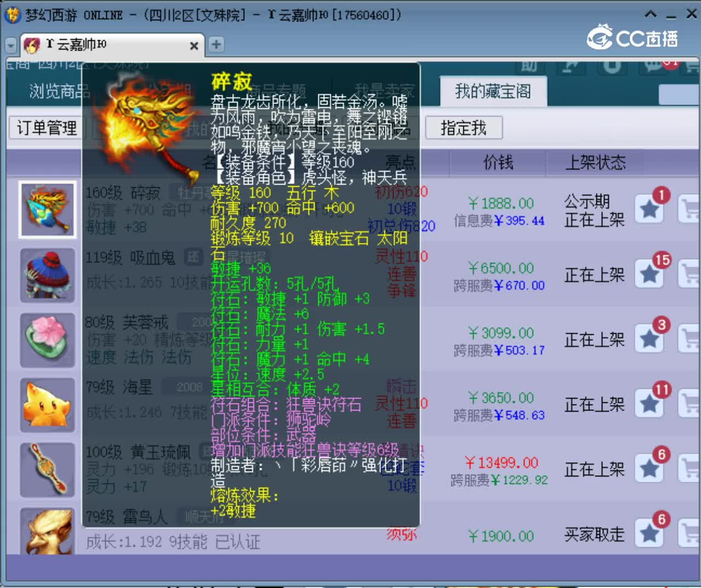This screenshot has width=701, height=588.
Task: Click the 买家取走 status text
Action: tap(595, 534)
